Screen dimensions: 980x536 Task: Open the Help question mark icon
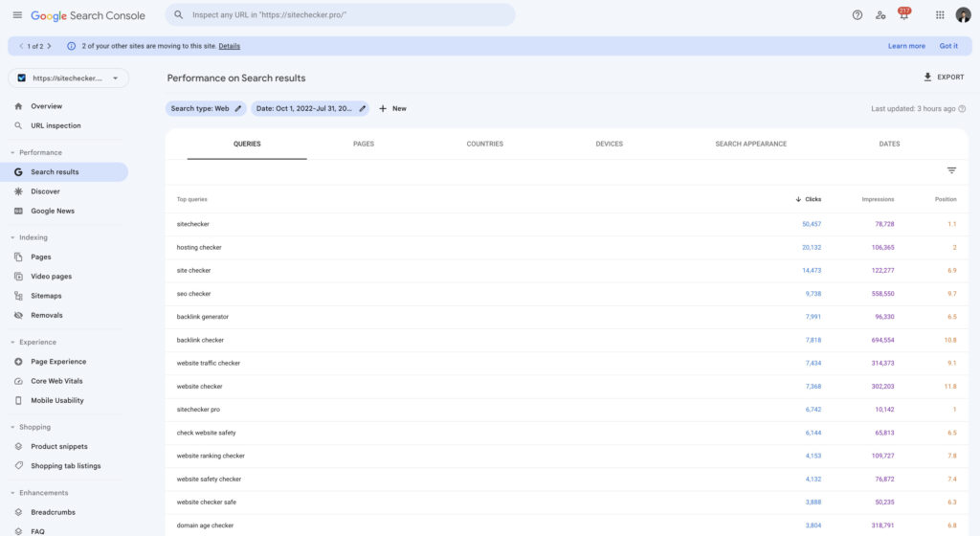[x=857, y=15]
